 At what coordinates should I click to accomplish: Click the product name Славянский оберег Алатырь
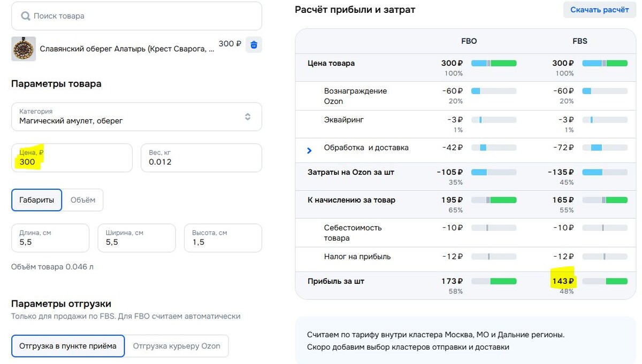coord(127,49)
